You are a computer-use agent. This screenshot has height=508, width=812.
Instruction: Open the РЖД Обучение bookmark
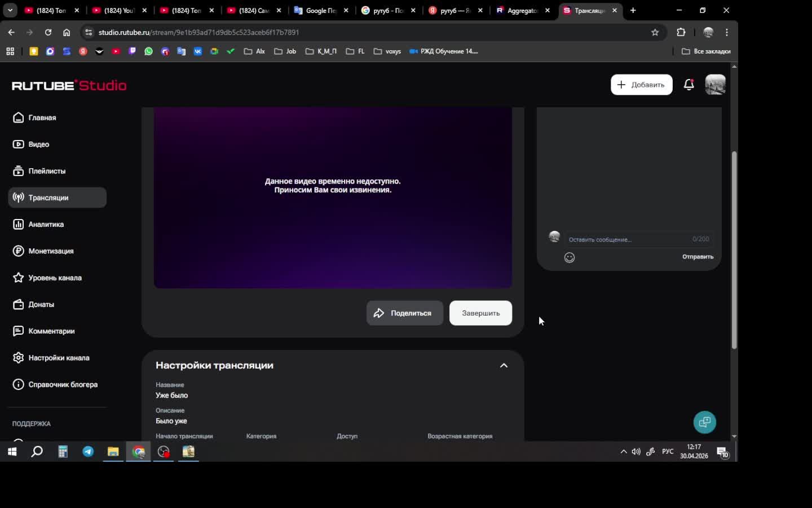pos(444,51)
